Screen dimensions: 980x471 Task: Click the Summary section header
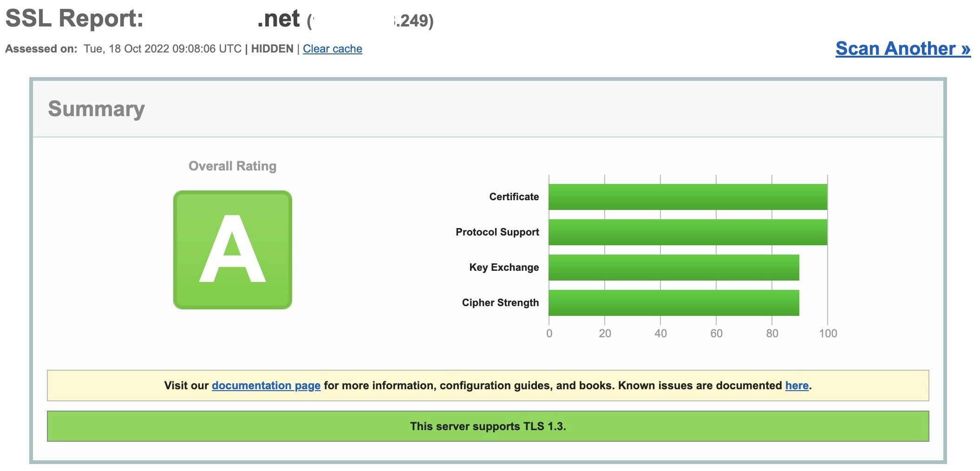coord(97,110)
